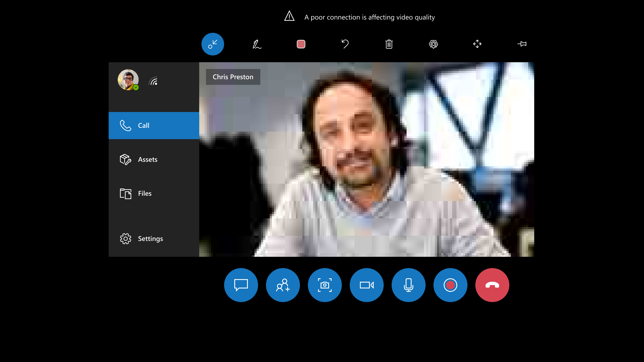Click the red stop/shape tool icon
The height and width of the screenshot is (362, 644).
[301, 44]
